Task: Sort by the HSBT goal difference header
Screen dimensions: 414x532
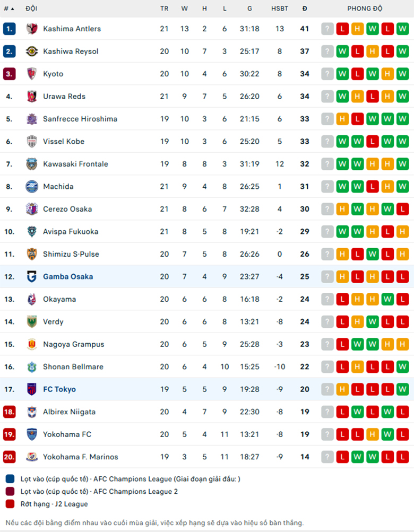Action: 280,8
